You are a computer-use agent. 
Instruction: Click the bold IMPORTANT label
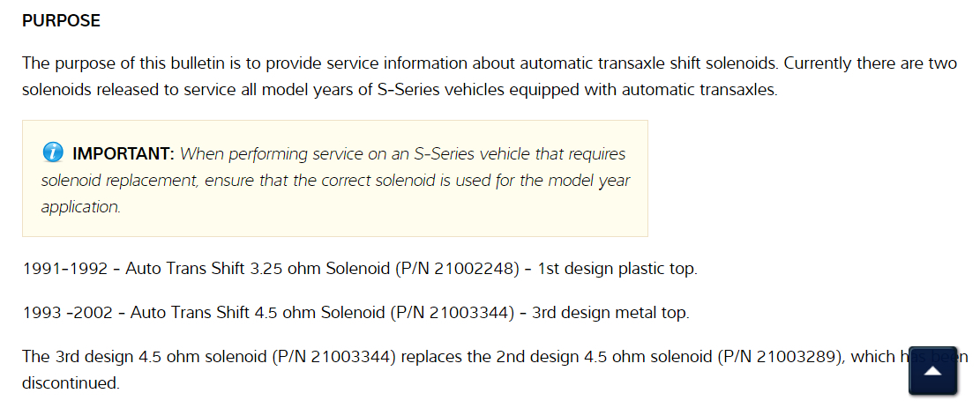123,154
